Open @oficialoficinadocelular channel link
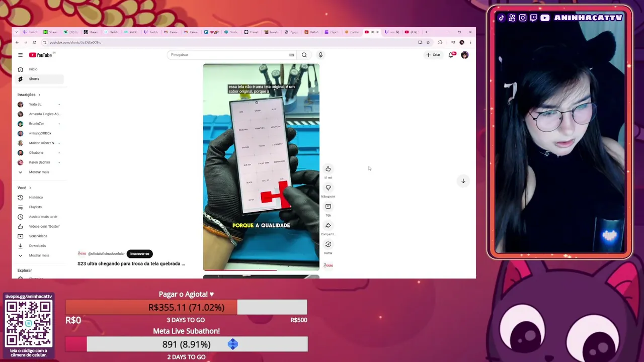 coord(106,254)
